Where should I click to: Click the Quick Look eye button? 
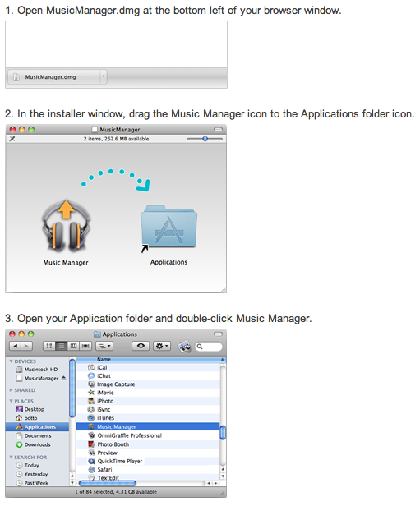141,346
